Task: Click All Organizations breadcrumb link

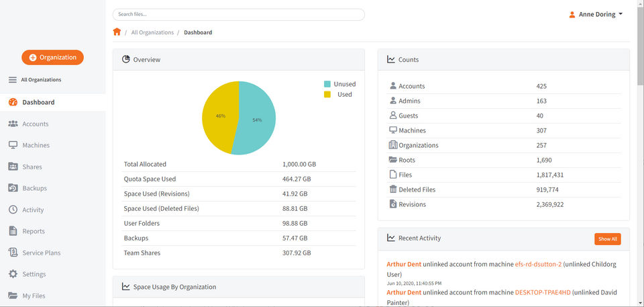Action: (152, 32)
